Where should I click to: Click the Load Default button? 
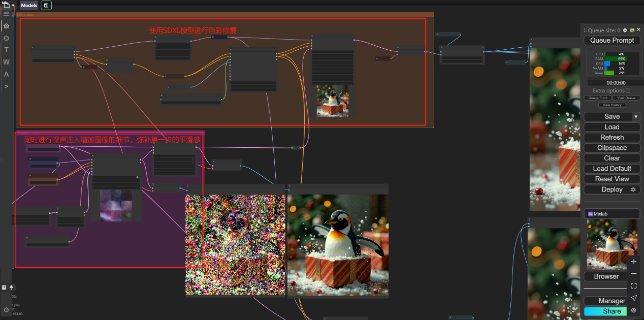[612, 169]
